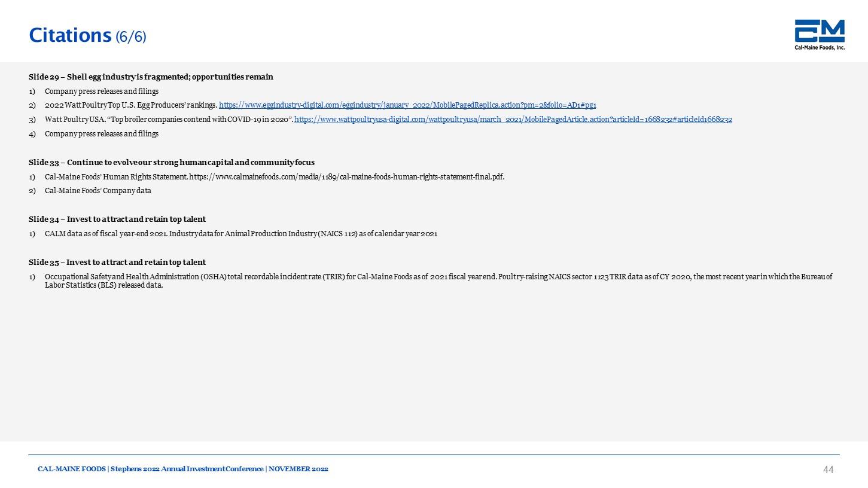Click '2022 Watt Poultry Top U.S. Egg Producers' text
Image resolution: width=868 pixels, height=488 pixels.
[131, 105]
